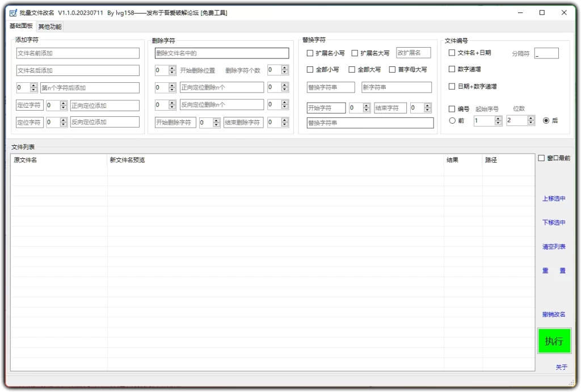The image size is (581, 392).
Task: Increment the 位数 spinner up arrow
Action: coord(531,117)
